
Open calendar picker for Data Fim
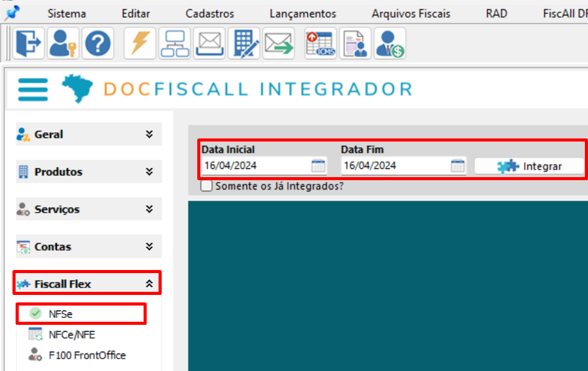[458, 165]
